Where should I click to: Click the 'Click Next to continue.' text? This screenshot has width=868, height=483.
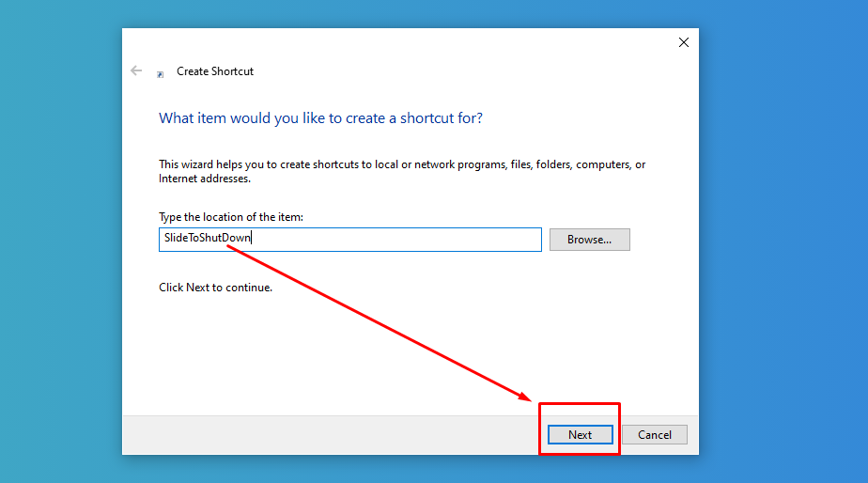[x=215, y=288]
